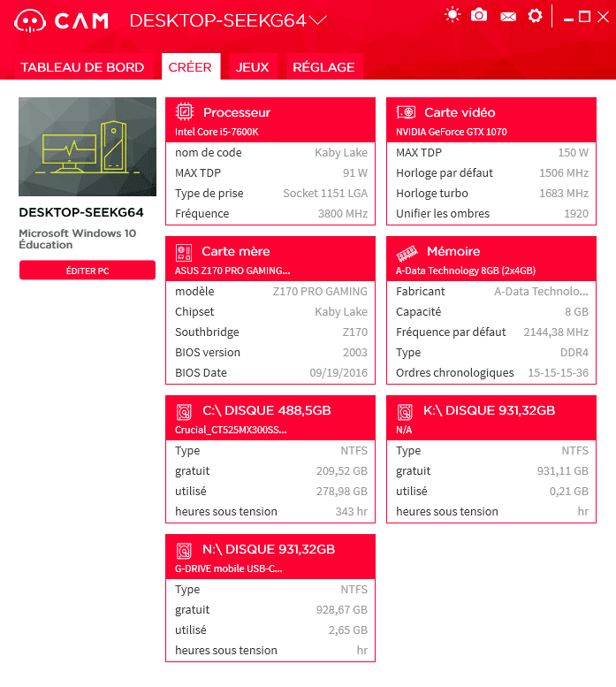Go to the RÉGLAGE tab
This screenshot has height=687, width=616.
tap(323, 67)
